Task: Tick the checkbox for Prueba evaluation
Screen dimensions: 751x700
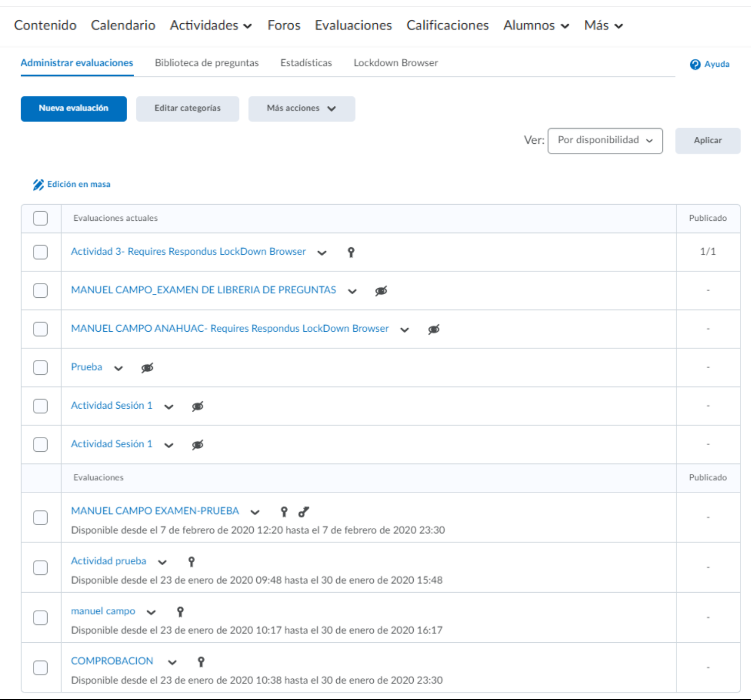Action: pos(41,367)
